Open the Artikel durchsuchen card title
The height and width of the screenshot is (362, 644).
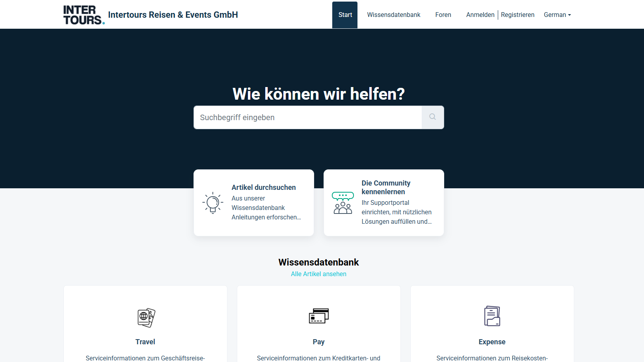pyautogui.click(x=263, y=187)
